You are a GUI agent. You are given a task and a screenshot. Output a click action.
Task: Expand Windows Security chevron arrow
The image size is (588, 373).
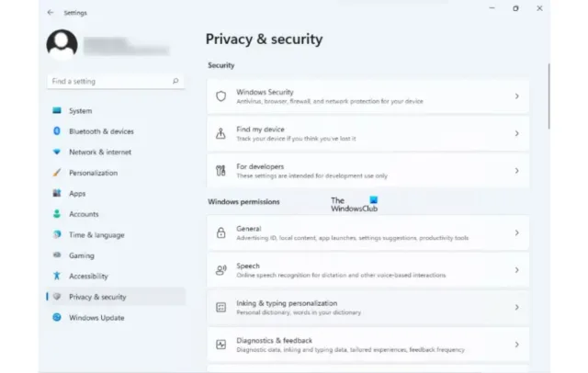pos(516,96)
